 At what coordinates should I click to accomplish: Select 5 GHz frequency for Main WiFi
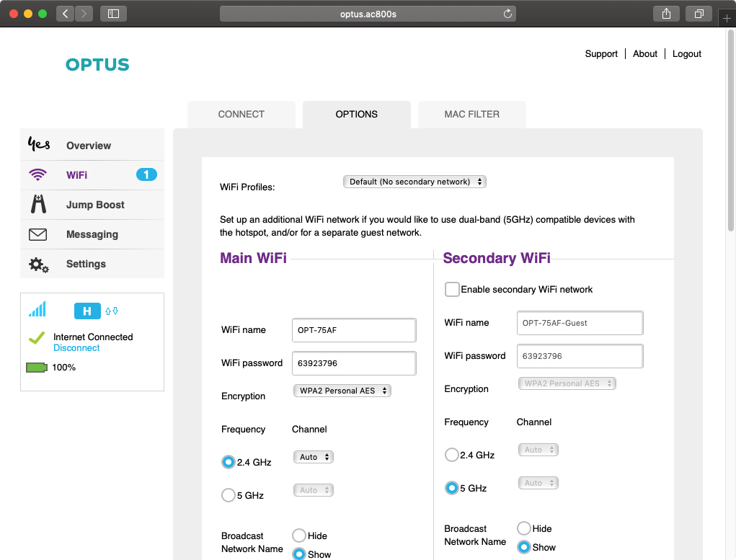pos(229,495)
